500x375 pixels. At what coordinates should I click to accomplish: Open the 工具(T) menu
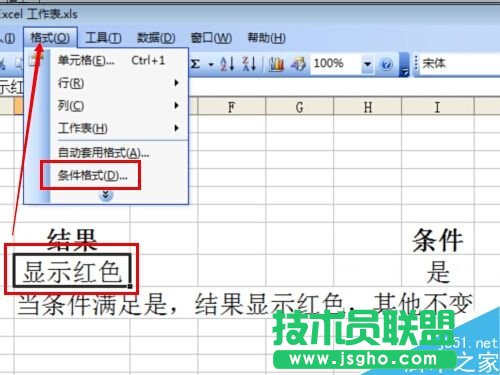point(103,38)
